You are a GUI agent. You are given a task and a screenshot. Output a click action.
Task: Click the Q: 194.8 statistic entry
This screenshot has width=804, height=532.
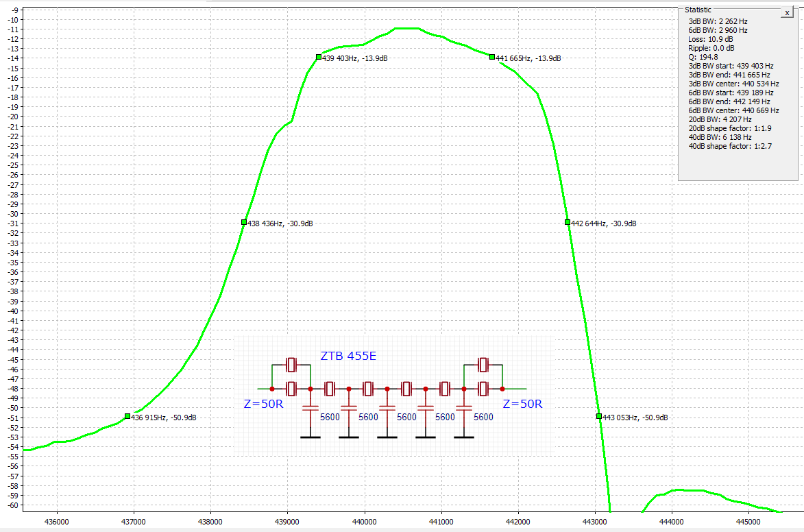(704, 57)
